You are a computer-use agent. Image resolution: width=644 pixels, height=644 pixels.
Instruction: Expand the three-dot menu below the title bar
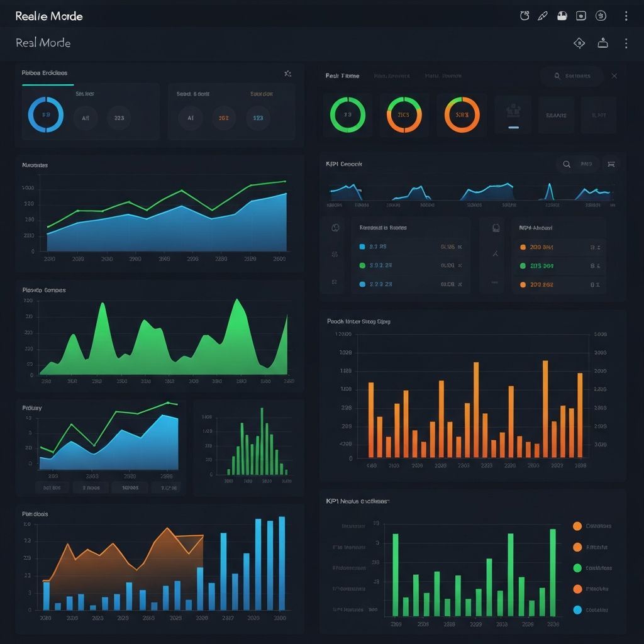(x=625, y=43)
